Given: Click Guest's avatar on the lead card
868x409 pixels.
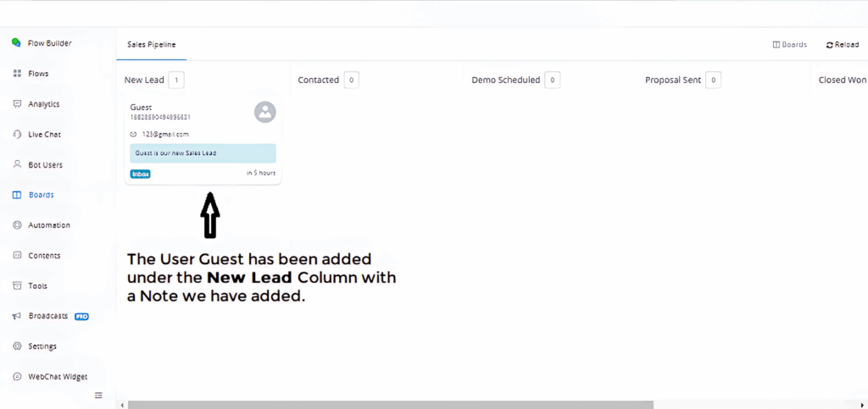Looking at the screenshot, I should coord(265,112).
